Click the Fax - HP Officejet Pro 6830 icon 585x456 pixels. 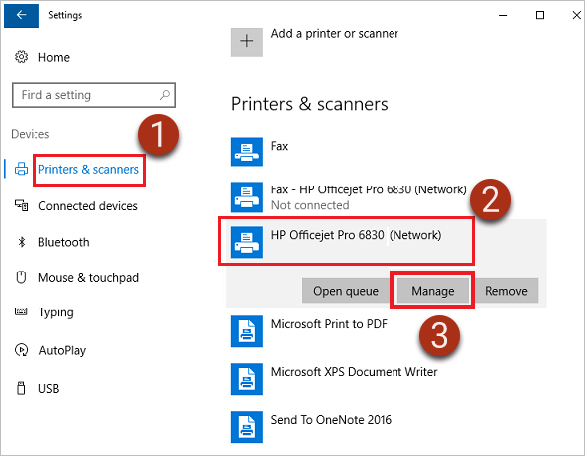(247, 197)
